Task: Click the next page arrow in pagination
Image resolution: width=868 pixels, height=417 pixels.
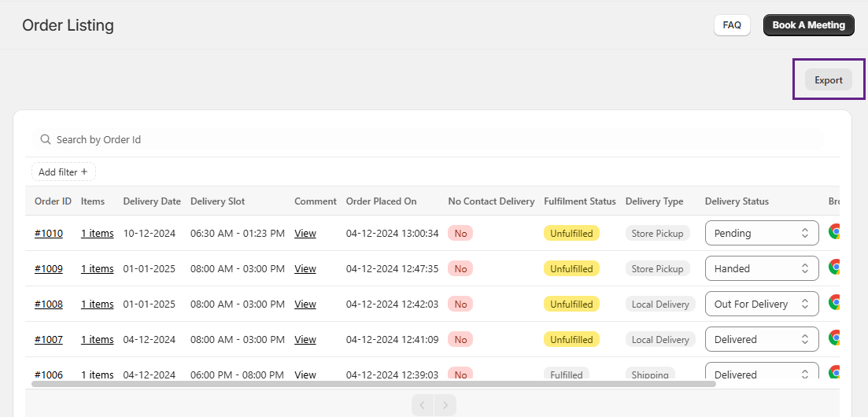Action: pos(445,405)
